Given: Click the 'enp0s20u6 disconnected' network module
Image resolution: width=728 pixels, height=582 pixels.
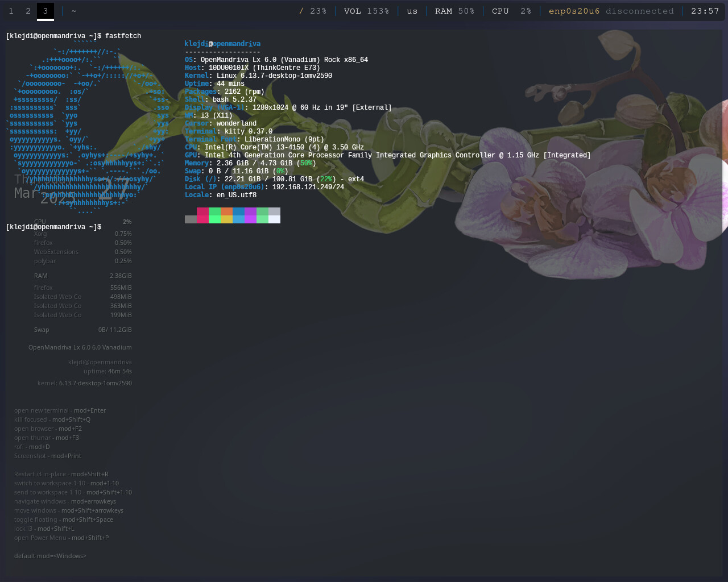Looking at the screenshot, I should point(611,11).
